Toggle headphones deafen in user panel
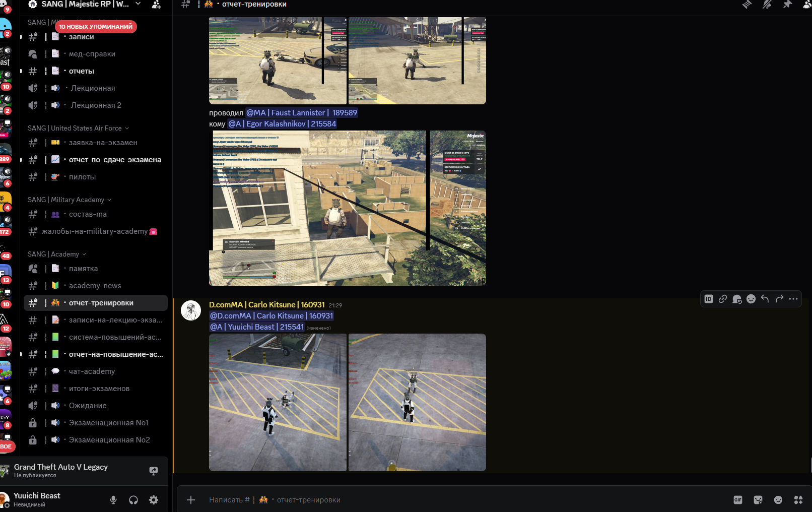 point(133,500)
